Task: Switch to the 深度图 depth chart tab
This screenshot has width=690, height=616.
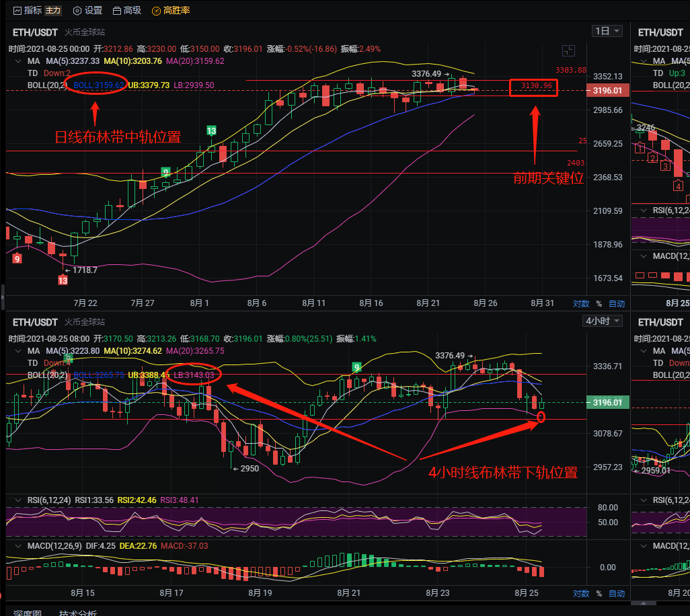Action: (28, 613)
